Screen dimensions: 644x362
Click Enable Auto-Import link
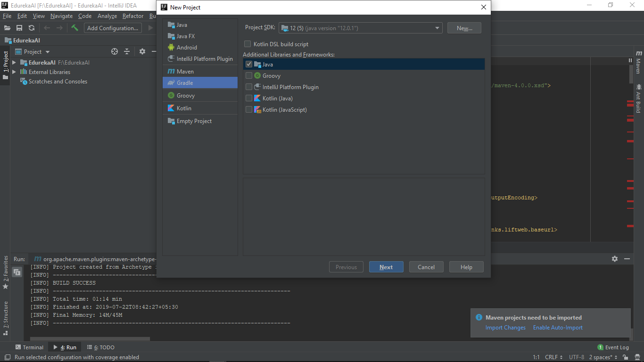pyautogui.click(x=558, y=328)
